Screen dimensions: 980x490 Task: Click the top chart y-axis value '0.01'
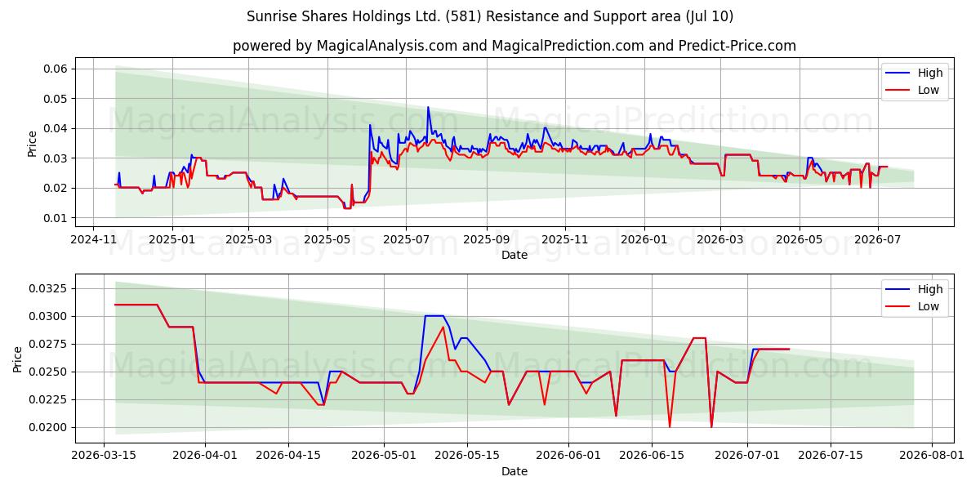(55, 218)
